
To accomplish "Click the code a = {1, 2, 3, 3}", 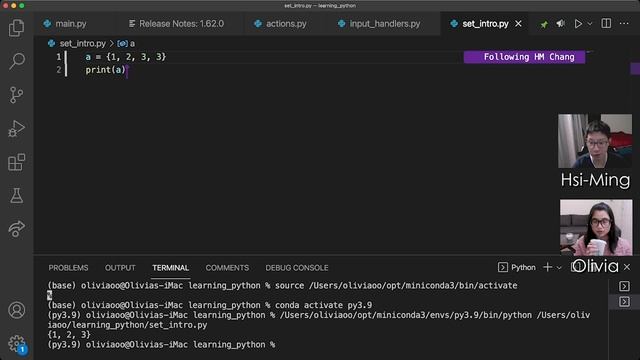I will click(x=126, y=57).
